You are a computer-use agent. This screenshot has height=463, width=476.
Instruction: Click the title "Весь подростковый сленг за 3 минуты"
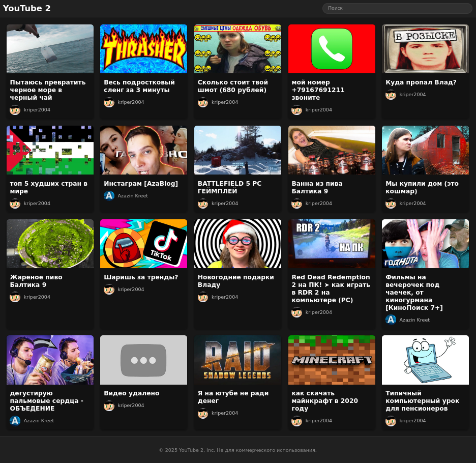[139, 86]
